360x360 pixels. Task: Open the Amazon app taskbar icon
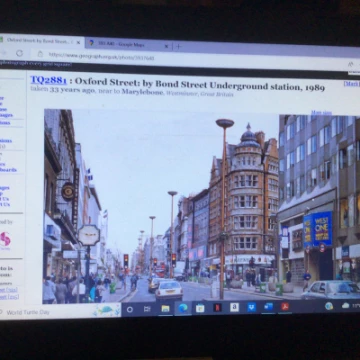click(x=234, y=307)
